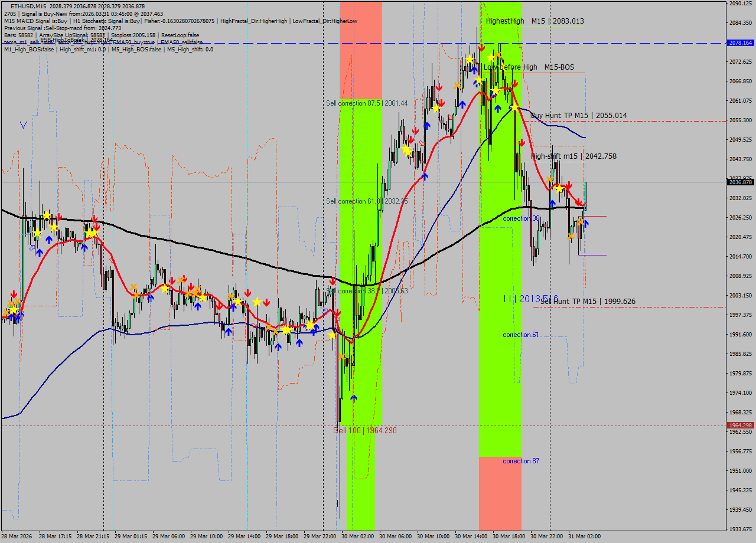Screen dimensions: 756x543
Task: Click the blue V marker at the top left
Action: [22, 124]
